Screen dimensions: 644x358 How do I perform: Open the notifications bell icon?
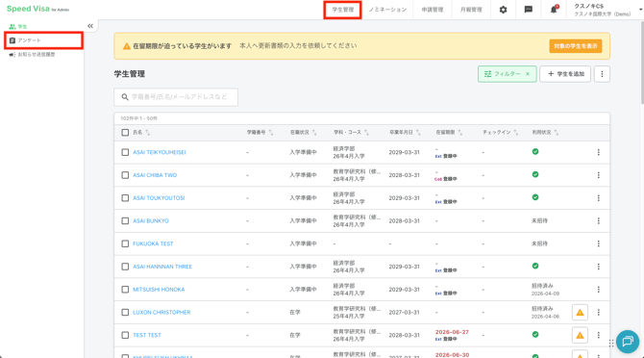click(x=554, y=10)
